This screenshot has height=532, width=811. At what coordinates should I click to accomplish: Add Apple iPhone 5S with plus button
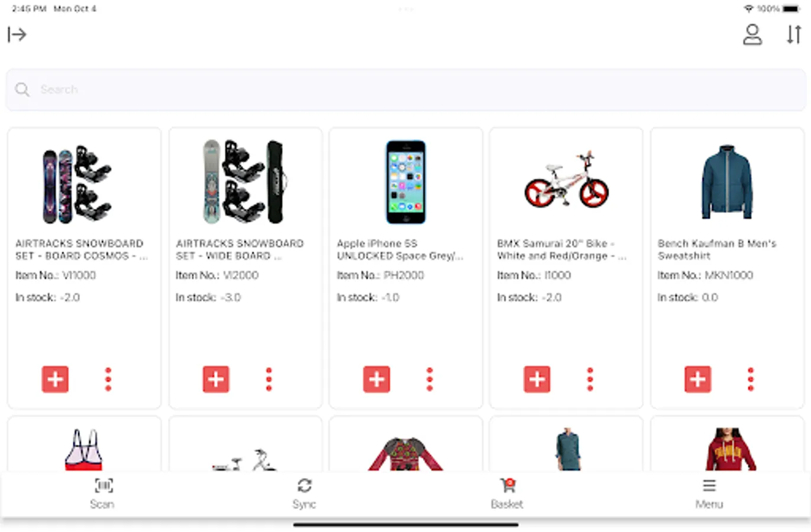pyautogui.click(x=377, y=379)
